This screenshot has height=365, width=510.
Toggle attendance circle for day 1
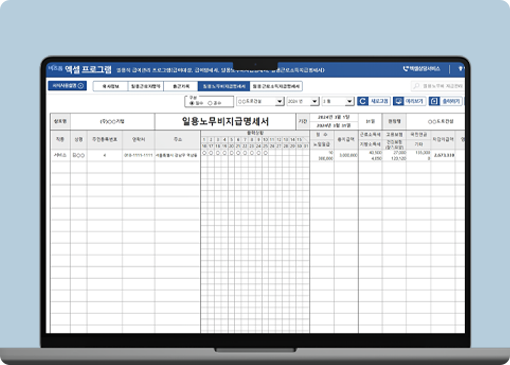click(204, 153)
